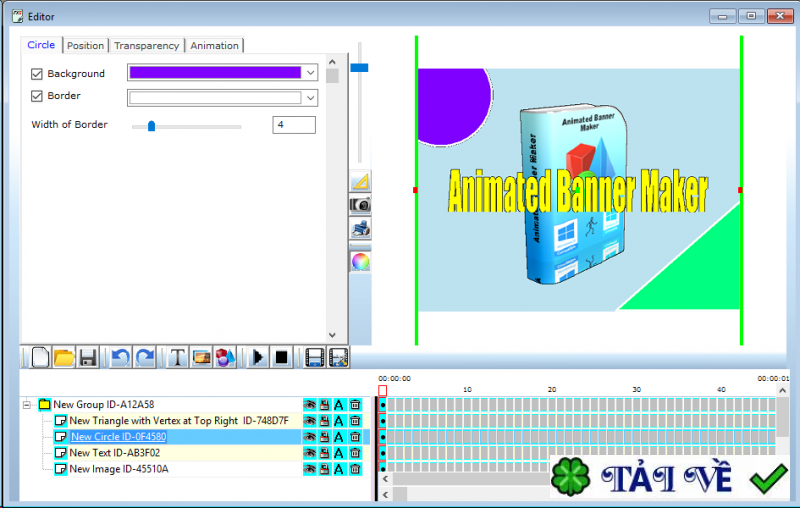Switch to the Position tab
800x508 pixels.
point(85,45)
